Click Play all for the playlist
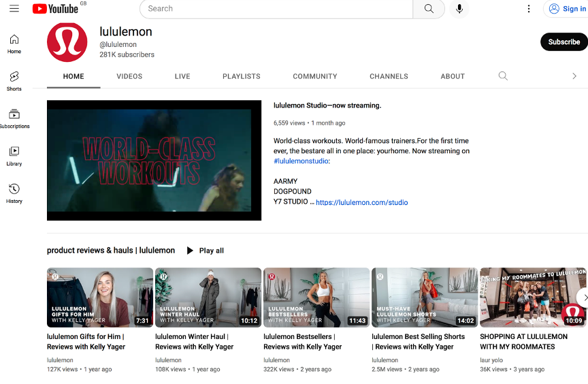588x384 pixels. point(205,251)
